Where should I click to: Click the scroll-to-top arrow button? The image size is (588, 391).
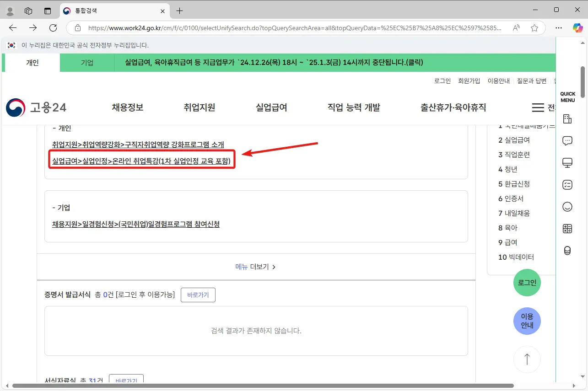click(x=527, y=359)
